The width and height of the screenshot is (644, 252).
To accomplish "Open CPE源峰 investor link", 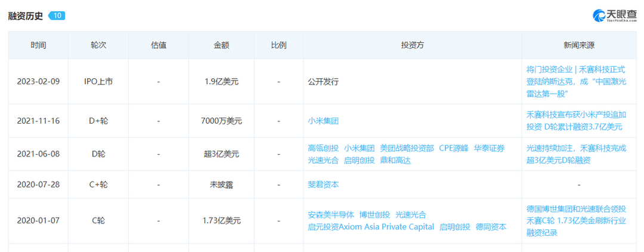I will coord(454,149).
